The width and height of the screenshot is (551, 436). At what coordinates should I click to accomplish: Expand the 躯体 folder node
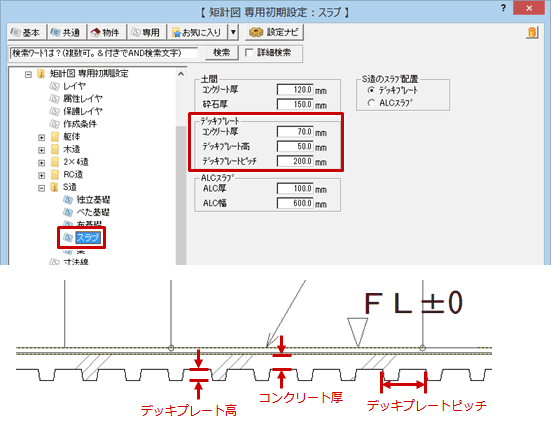point(41,137)
